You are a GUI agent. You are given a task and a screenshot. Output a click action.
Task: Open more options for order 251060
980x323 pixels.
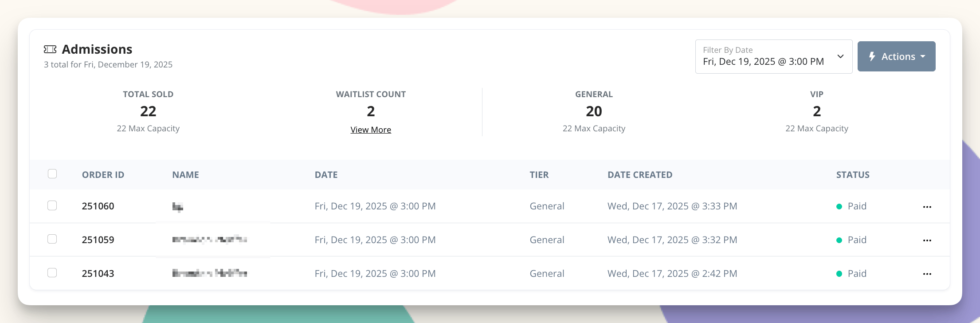tap(927, 207)
